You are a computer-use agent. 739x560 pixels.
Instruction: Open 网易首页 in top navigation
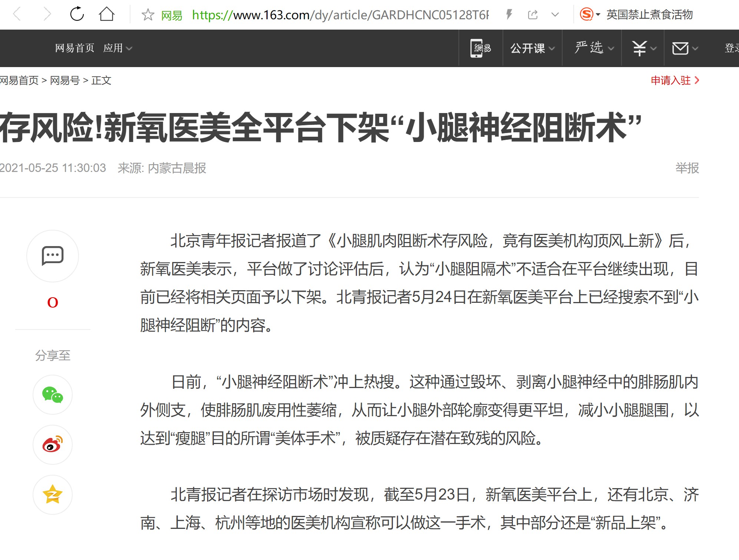pos(74,48)
